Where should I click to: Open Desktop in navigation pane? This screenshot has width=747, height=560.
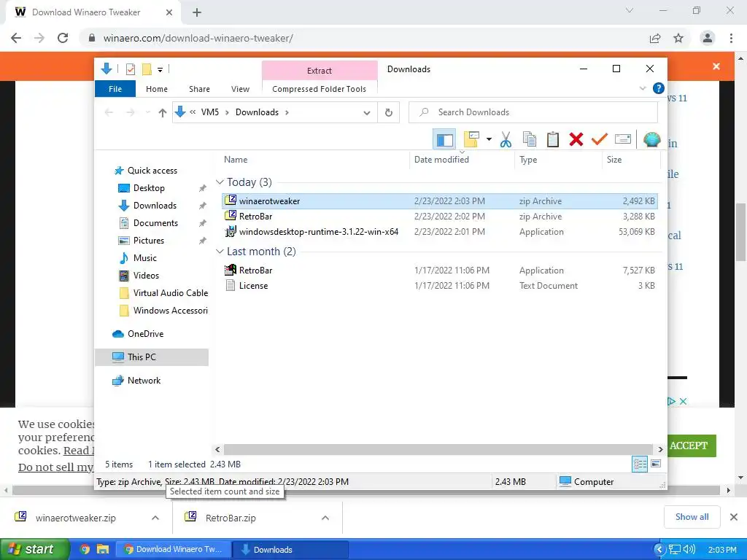149,188
